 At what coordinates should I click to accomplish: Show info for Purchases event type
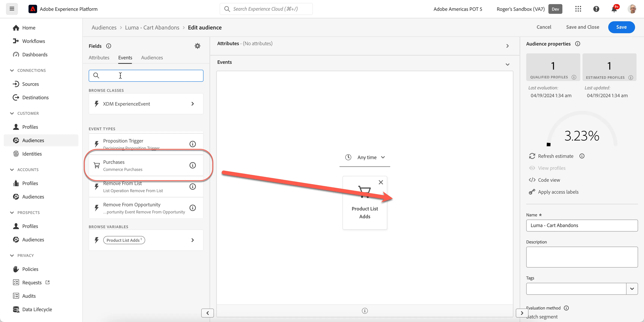(x=192, y=165)
